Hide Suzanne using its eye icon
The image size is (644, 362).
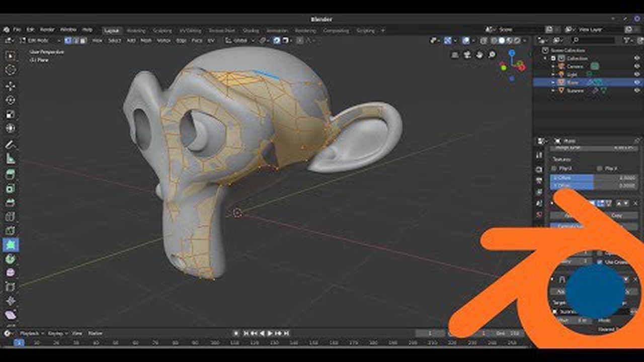click(636, 90)
